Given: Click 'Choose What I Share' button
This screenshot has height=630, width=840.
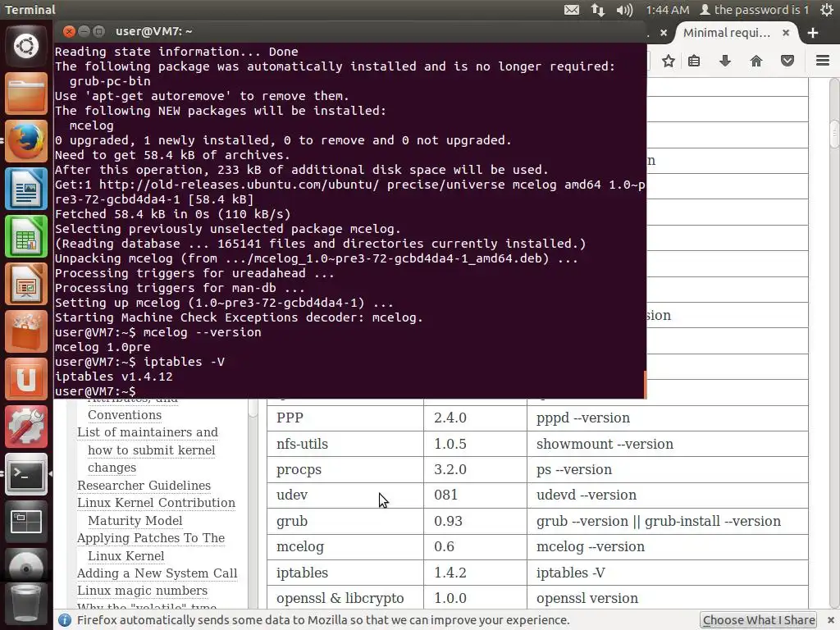Looking at the screenshot, I should 758,620.
